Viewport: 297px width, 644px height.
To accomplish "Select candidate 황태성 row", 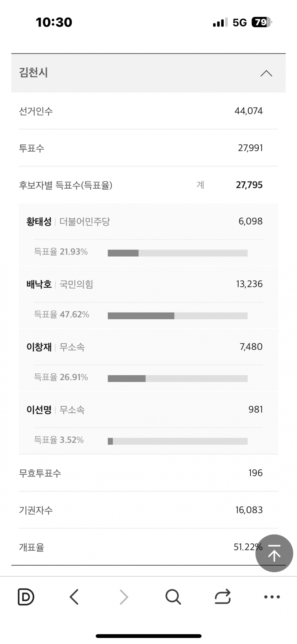I will point(148,222).
